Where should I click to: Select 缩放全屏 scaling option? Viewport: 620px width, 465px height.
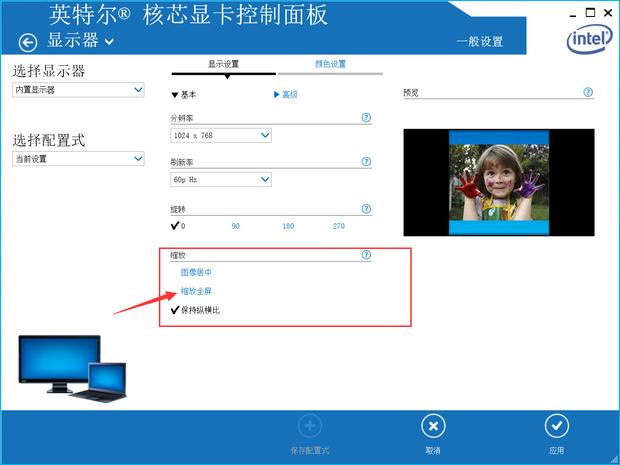196,291
